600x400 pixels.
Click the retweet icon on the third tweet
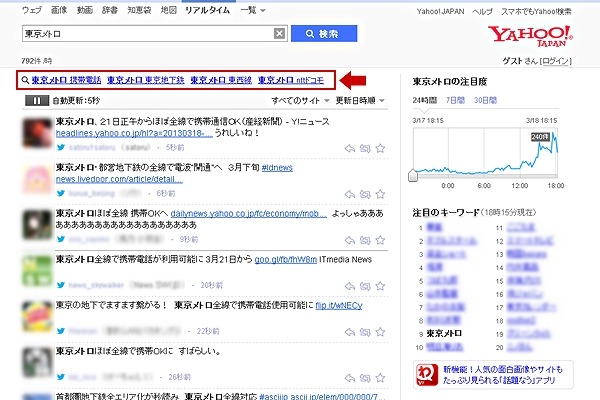(x=365, y=239)
